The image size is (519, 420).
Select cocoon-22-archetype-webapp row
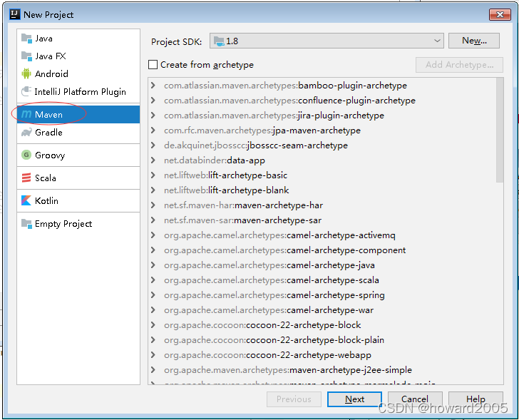pos(322,355)
